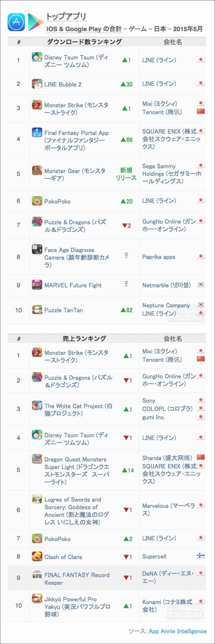Select the 売上ランキング column header
This screenshot has height=644, width=215.
click(x=84, y=339)
